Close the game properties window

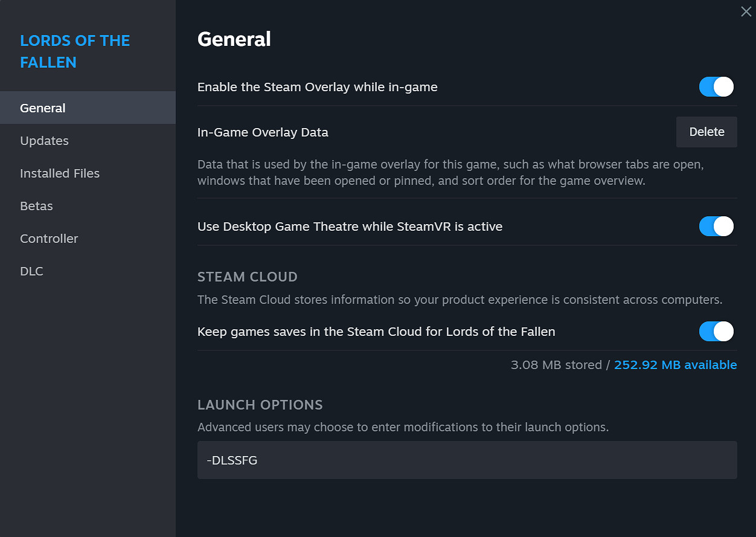746,11
